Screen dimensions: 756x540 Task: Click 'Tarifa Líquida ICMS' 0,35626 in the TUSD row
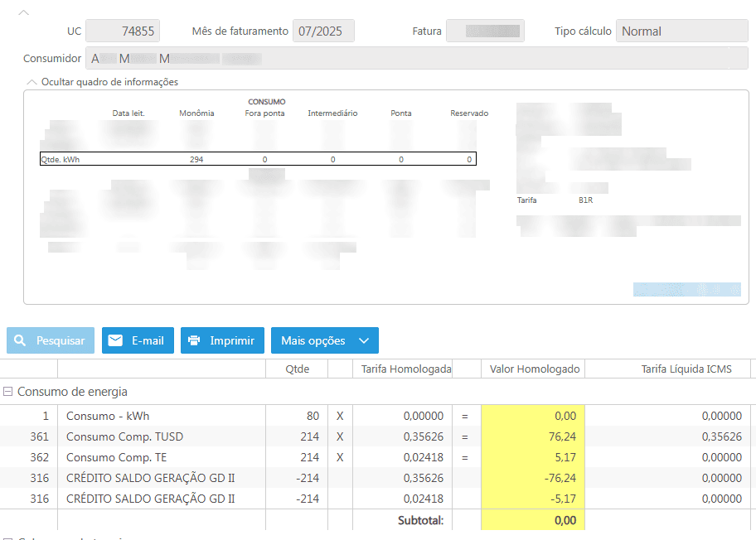point(721,436)
